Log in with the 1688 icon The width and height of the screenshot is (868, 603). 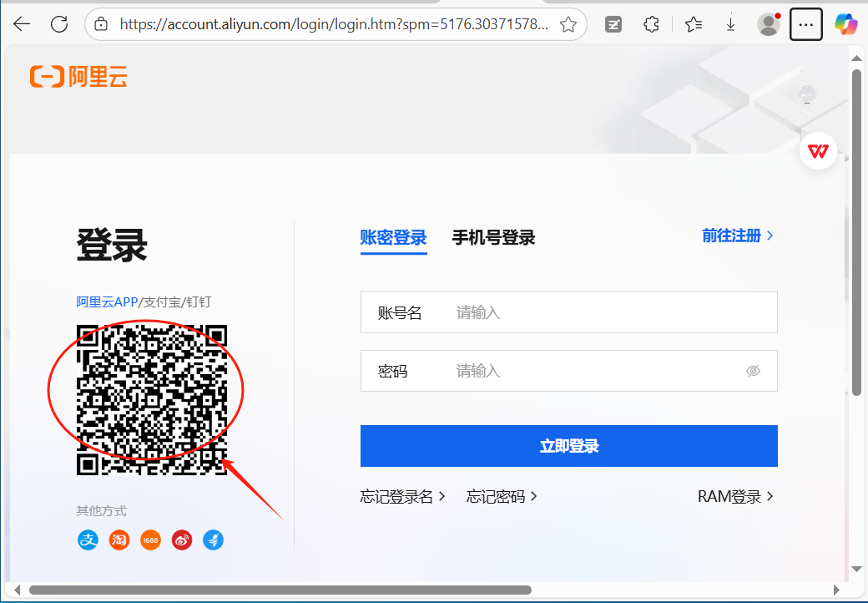pos(150,540)
